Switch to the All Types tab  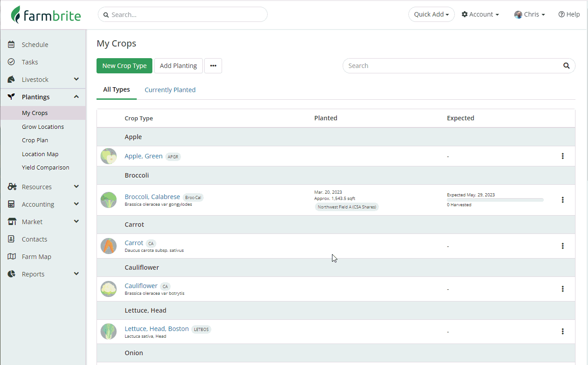[117, 89]
